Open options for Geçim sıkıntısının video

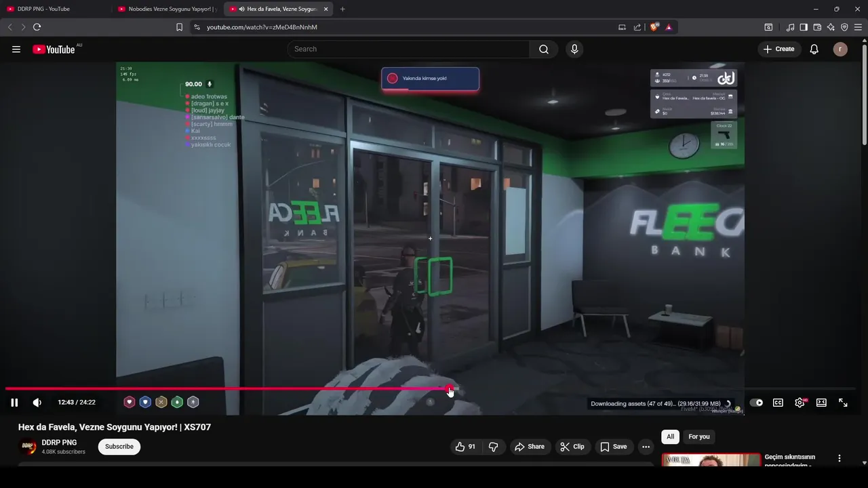click(840, 458)
